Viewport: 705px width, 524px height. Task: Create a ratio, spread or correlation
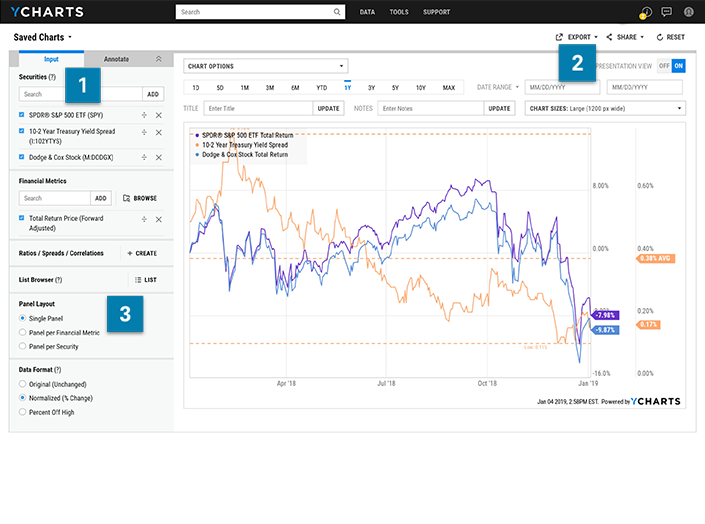tap(142, 253)
